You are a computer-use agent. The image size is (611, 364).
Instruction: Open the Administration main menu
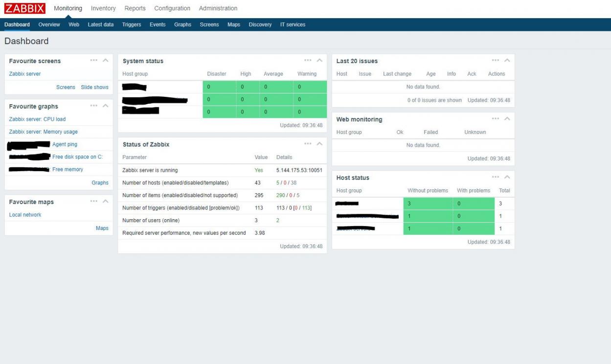pyautogui.click(x=218, y=8)
